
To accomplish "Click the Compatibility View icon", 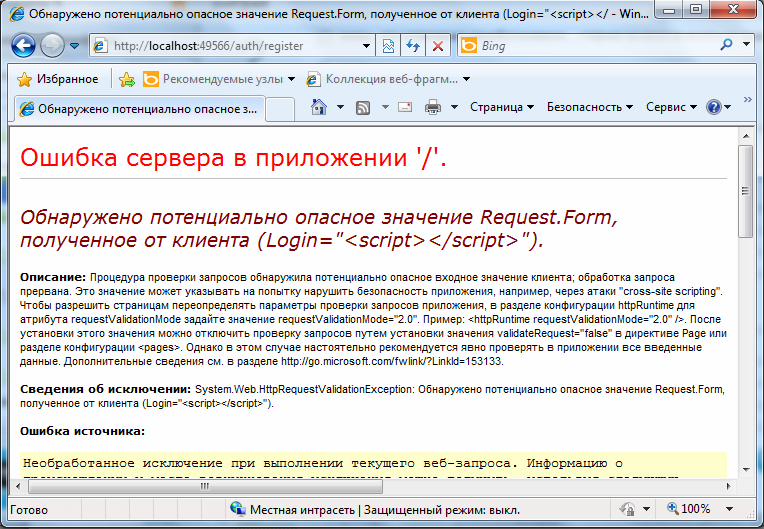I will pos(388,46).
